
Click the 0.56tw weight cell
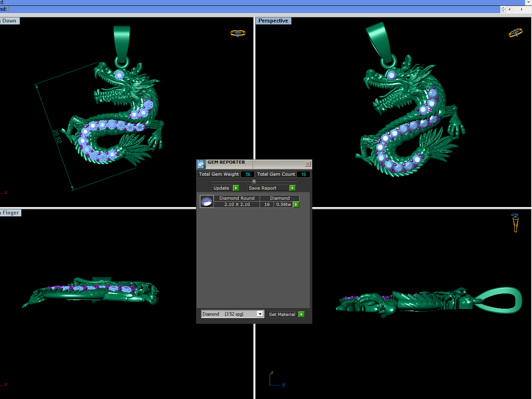coord(284,205)
